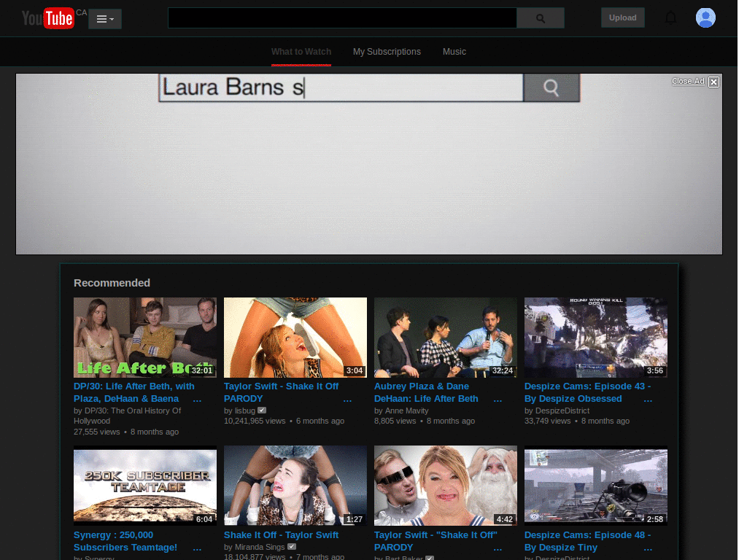Open DespizeDistrict channel under Episode 43

[562, 411]
